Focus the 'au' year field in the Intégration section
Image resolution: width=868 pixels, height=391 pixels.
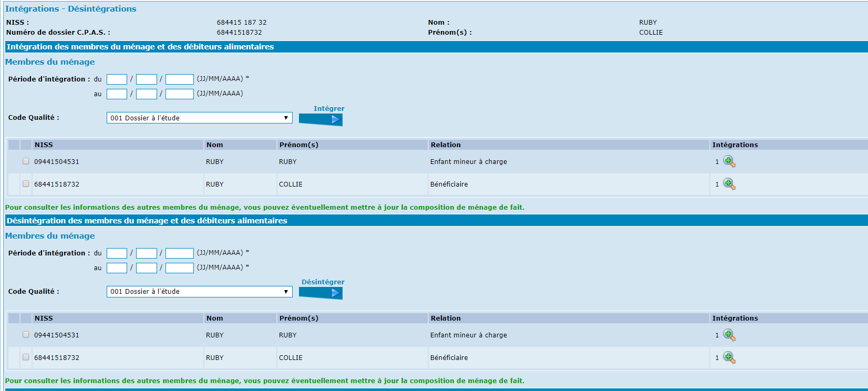click(x=180, y=94)
